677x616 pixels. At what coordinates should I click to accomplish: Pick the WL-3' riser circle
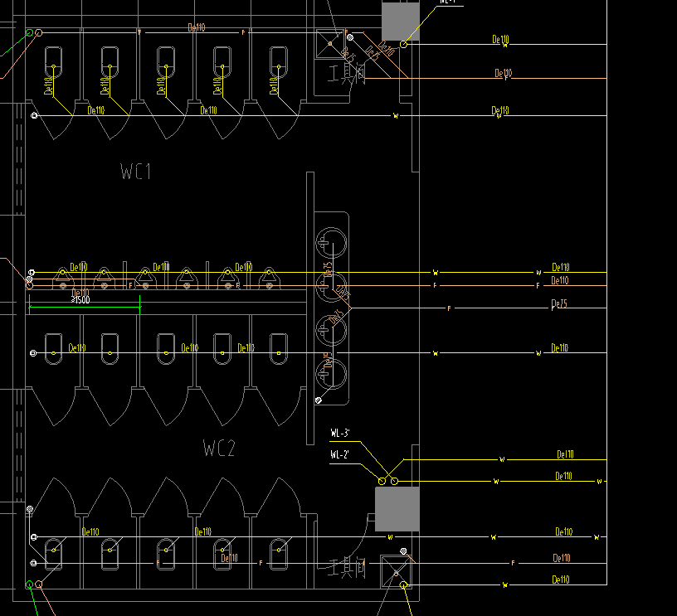pyautogui.click(x=394, y=481)
